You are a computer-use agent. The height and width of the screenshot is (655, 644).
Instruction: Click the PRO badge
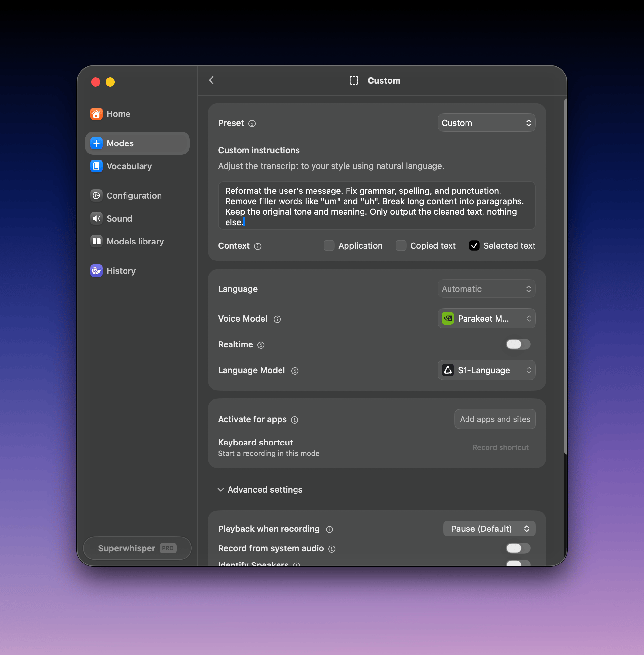pos(168,548)
